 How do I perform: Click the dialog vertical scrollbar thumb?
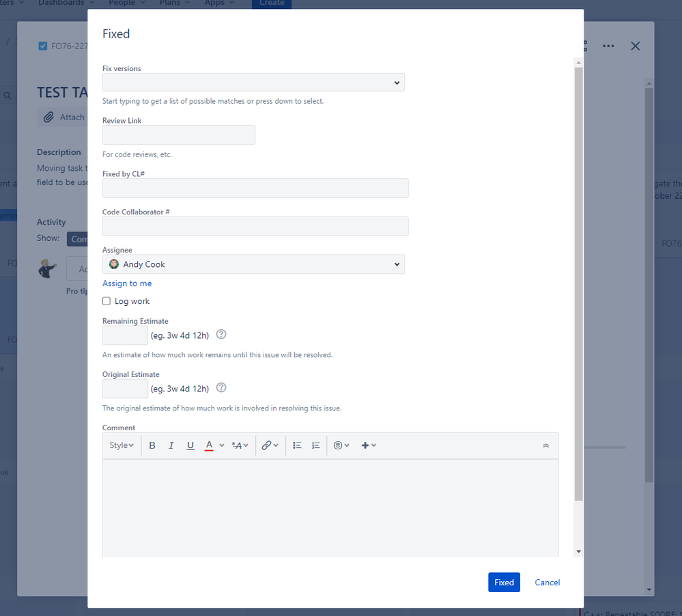[578, 284]
